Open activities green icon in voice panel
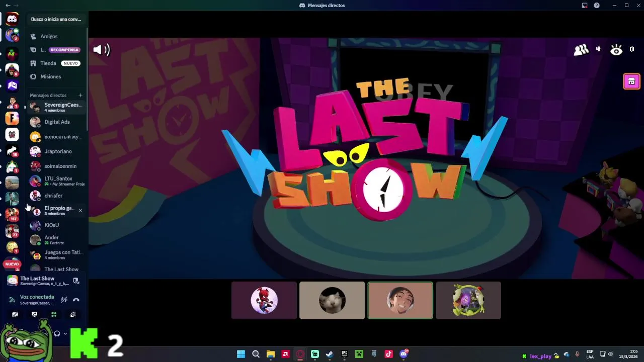This screenshot has width=644, height=362. click(54, 314)
